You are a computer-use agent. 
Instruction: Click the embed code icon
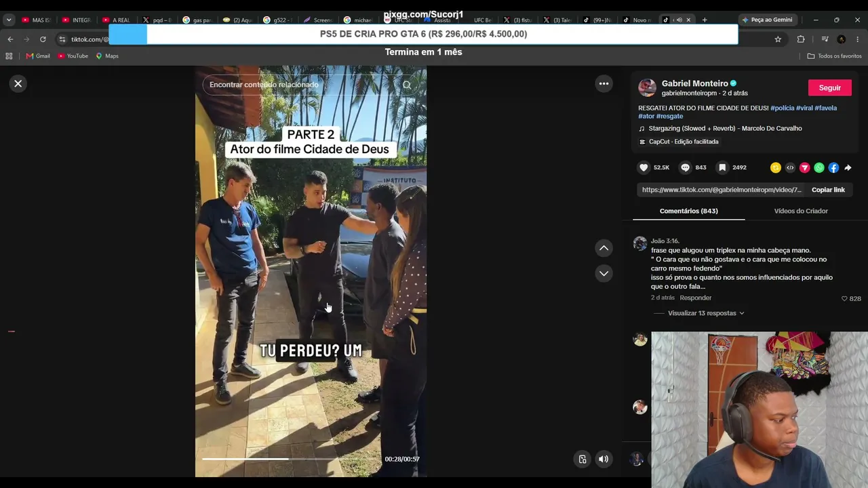(790, 167)
